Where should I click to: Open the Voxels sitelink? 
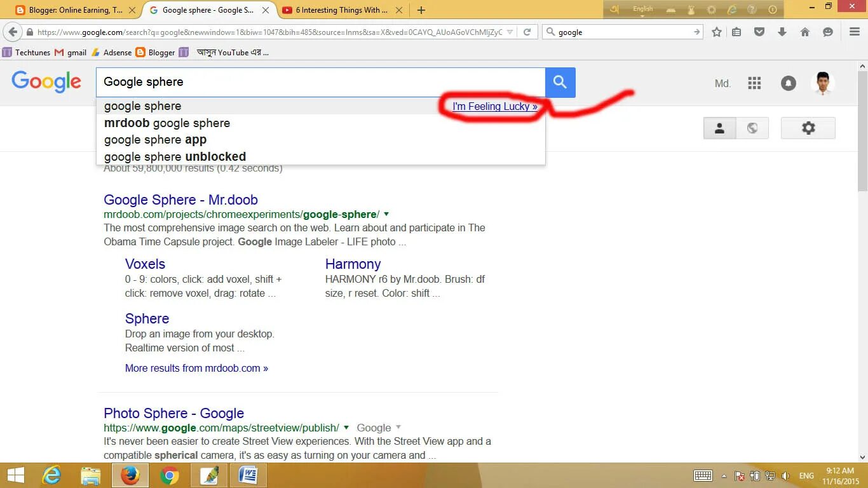(145, 264)
